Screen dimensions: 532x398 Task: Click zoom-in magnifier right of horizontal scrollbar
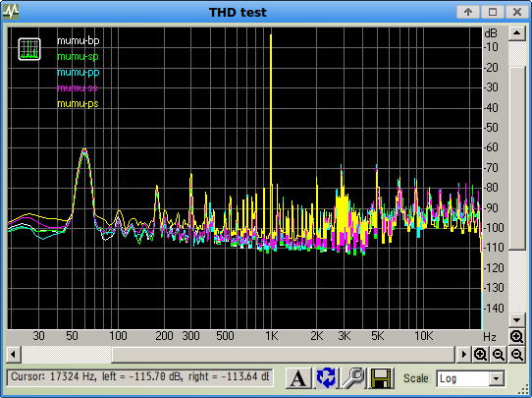480,355
